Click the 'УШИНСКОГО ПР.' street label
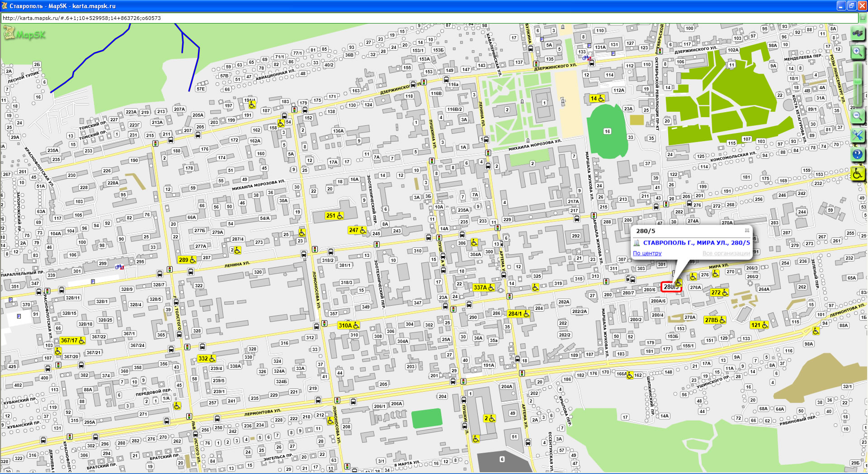The image size is (868, 474). [x=713, y=383]
